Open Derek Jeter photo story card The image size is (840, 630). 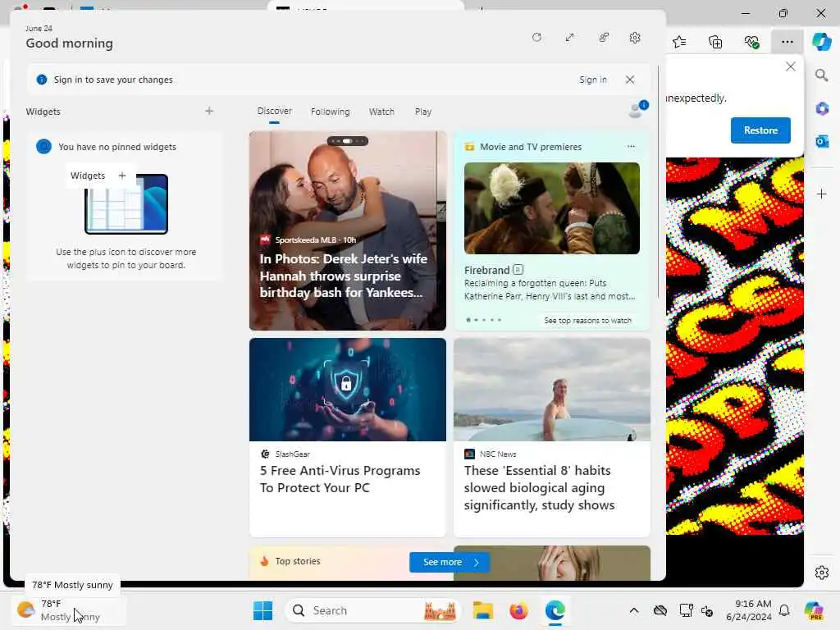click(x=348, y=231)
